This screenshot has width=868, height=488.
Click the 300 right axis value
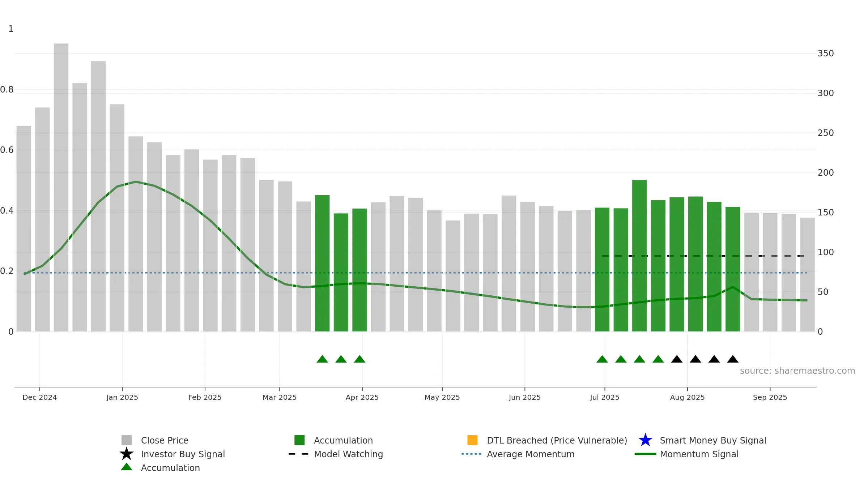(x=826, y=93)
